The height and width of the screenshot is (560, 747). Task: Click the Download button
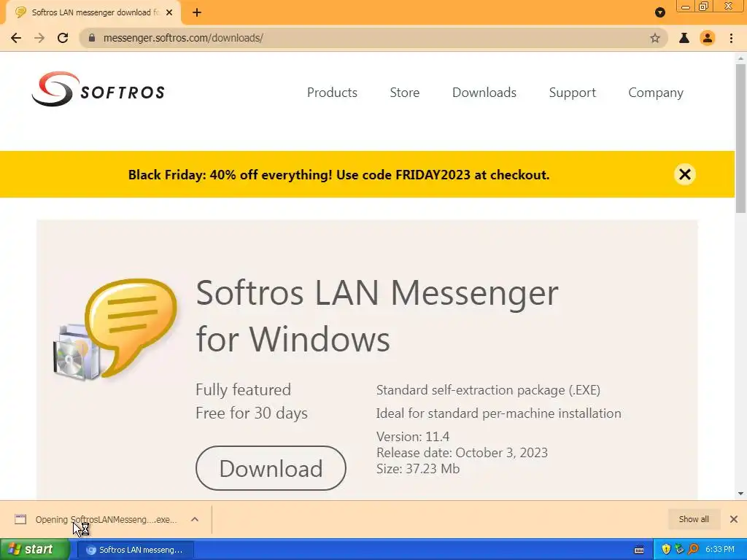[x=271, y=468]
